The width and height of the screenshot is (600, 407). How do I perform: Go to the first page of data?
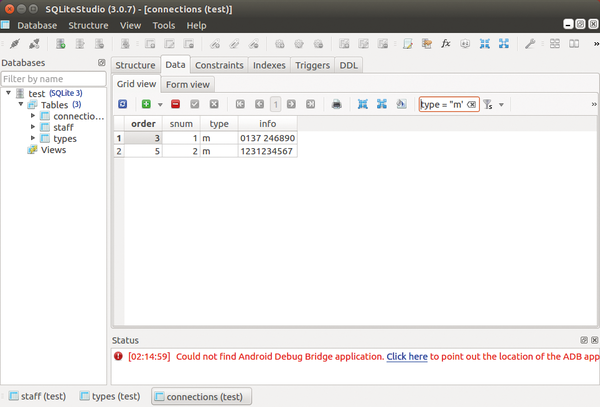[x=240, y=104]
